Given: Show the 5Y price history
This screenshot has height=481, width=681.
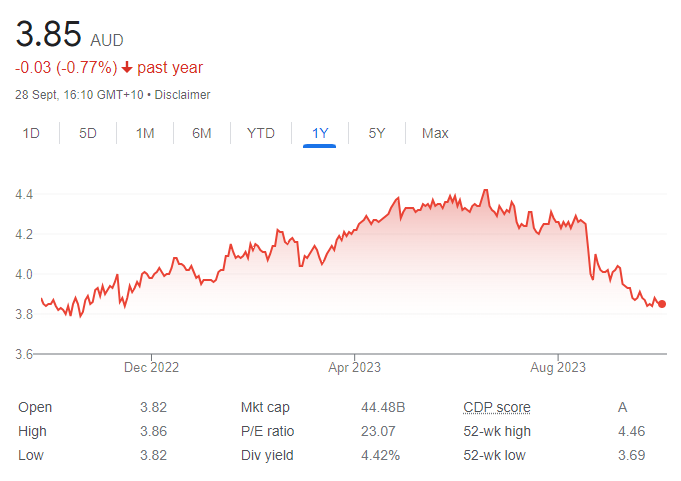Looking at the screenshot, I should coord(377,133).
